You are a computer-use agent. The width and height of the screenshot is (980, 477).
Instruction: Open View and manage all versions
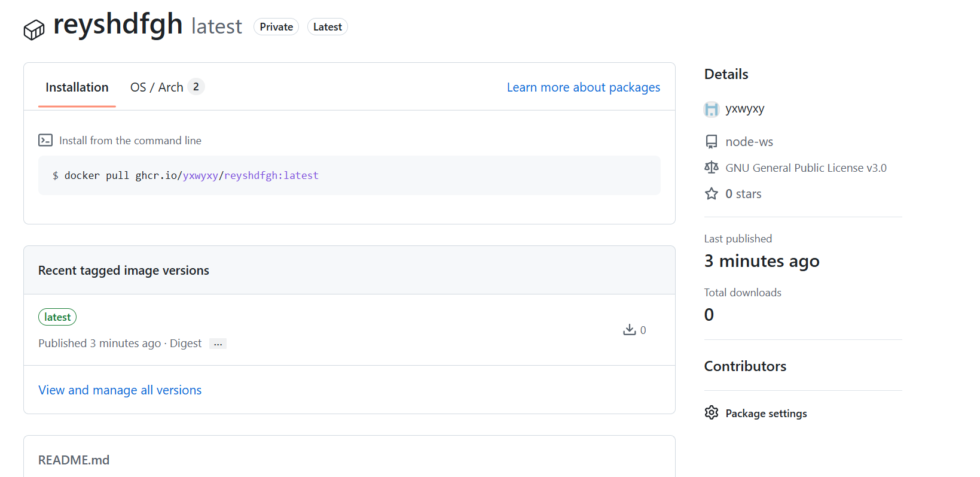(x=120, y=390)
